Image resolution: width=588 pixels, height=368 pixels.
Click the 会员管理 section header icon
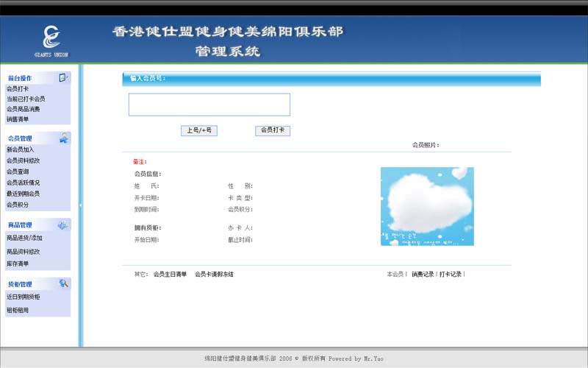coord(64,138)
